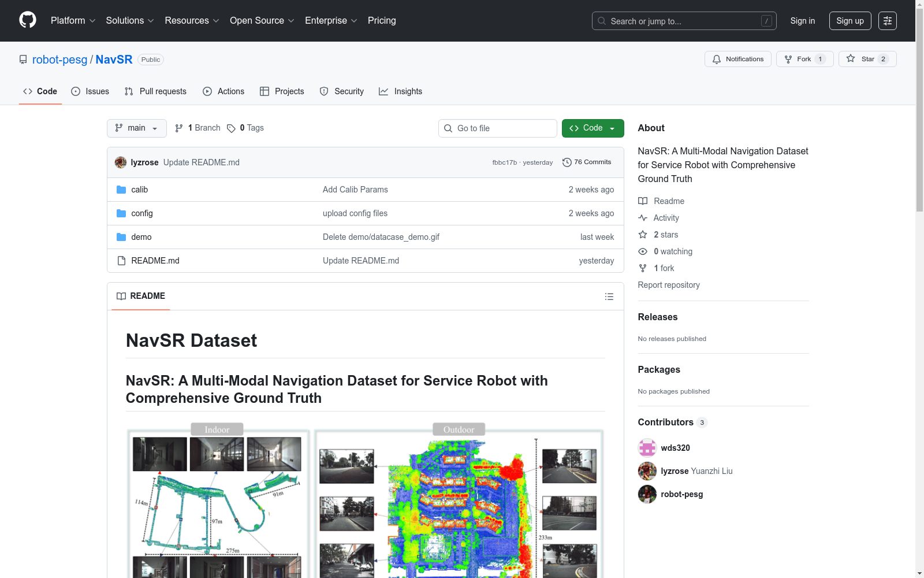Expand the Open Source menu
This screenshot has width=924, height=578.
(262, 20)
